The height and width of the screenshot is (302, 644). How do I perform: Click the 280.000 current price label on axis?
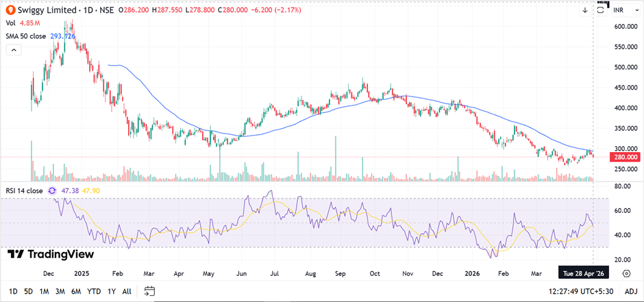tap(624, 157)
